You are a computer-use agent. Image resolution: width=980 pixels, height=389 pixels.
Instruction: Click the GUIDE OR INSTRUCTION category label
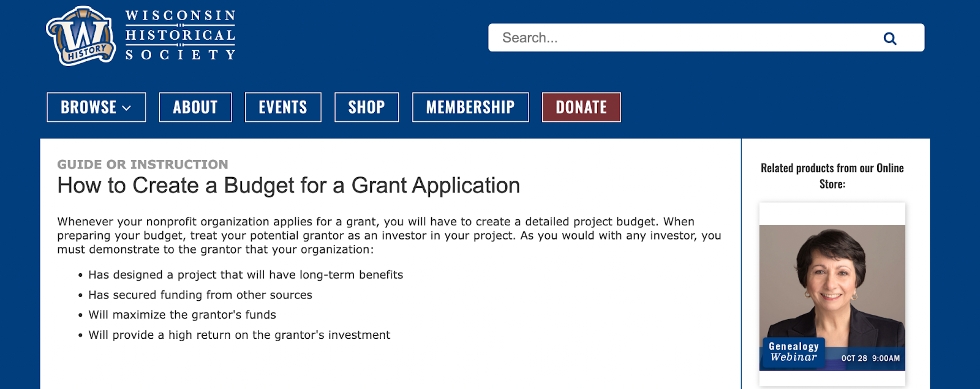click(x=142, y=164)
